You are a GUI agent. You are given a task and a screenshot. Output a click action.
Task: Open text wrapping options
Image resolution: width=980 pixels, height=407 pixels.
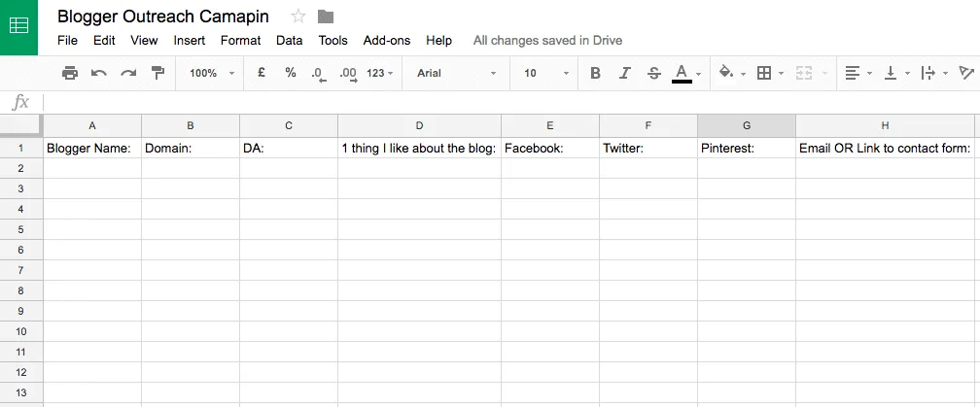(928, 73)
